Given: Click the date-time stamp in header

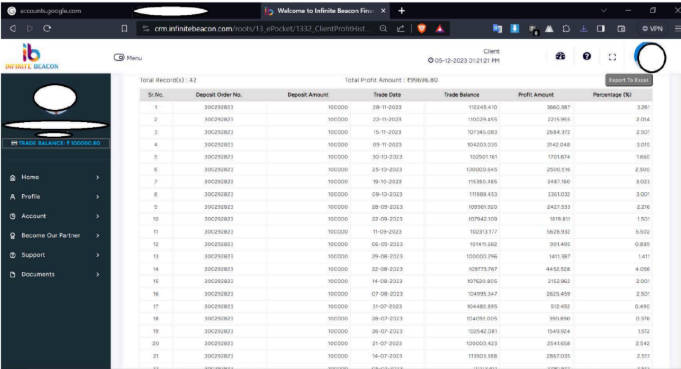Looking at the screenshot, I should pyautogui.click(x=463, y=61).
